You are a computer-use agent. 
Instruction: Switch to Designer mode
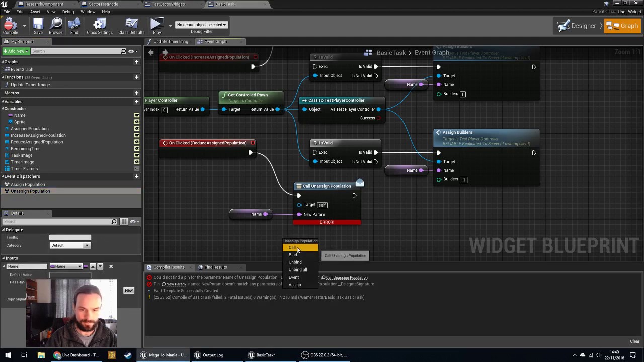[x=577, y=26]
